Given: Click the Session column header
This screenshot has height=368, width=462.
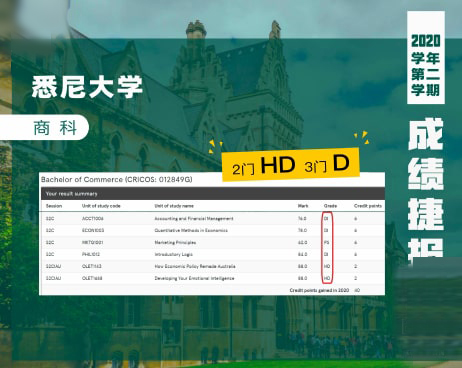Looking at the screenshot, I should coord(54,206).
